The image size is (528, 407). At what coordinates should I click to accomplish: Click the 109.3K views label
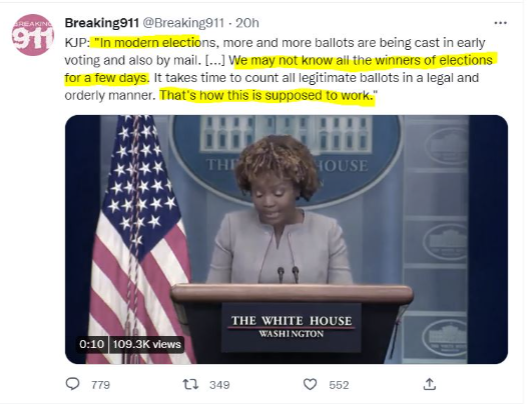tap(146, 344)
